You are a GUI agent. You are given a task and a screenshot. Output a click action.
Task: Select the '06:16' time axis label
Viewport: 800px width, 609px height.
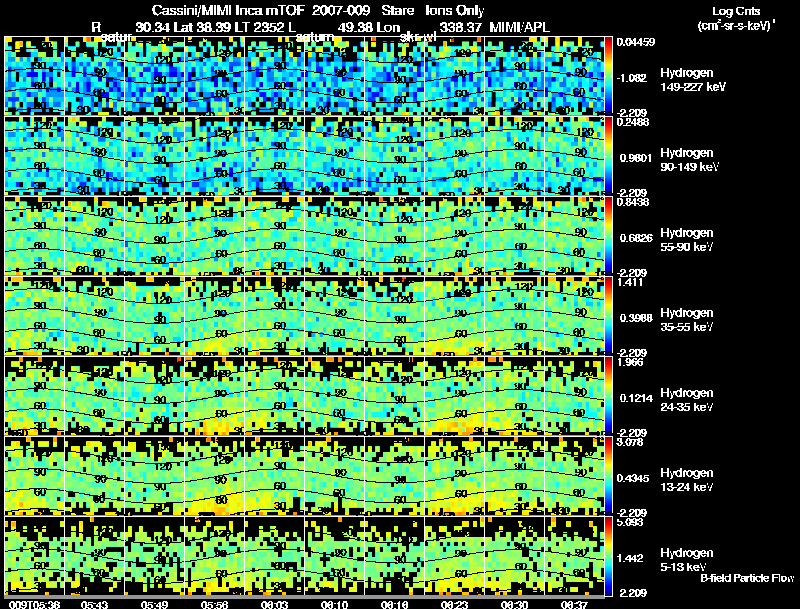coord(395,604)
